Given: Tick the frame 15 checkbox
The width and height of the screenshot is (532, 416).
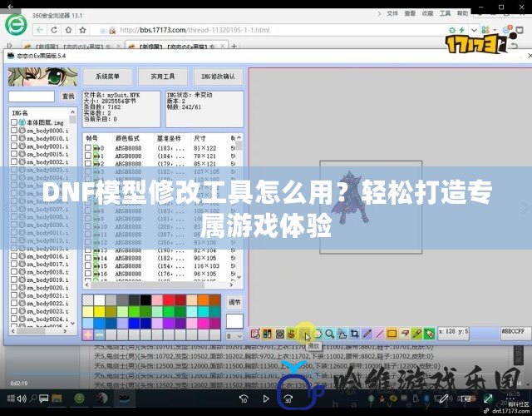Looking at the screenshot, I should point(88,265).
